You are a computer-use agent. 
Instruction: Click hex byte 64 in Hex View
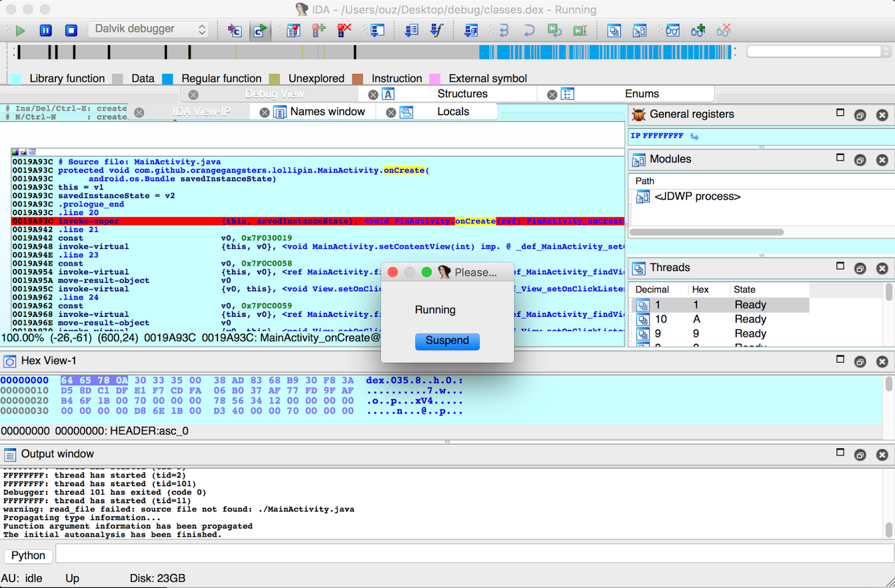(x=67, y=381)
